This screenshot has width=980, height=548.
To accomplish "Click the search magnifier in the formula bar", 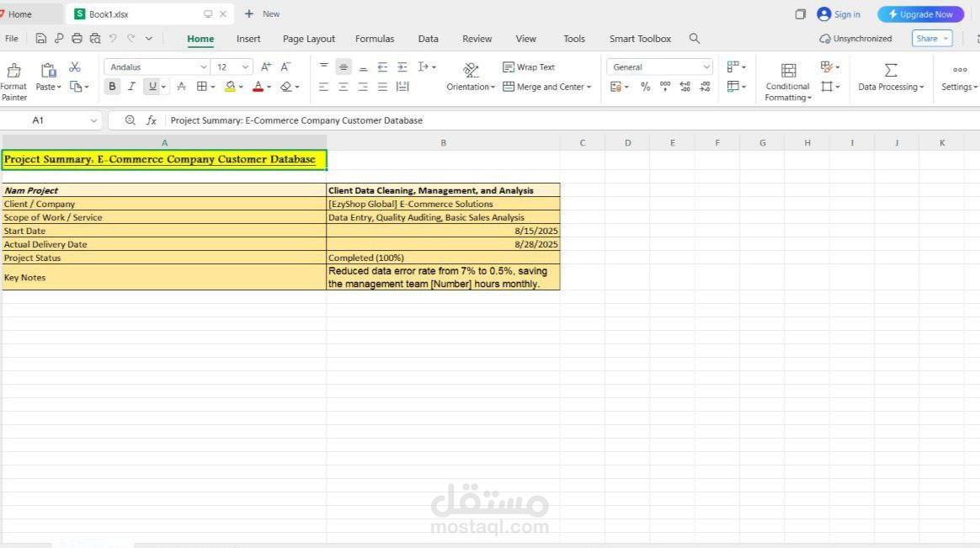I will click(x=130, y=120).
